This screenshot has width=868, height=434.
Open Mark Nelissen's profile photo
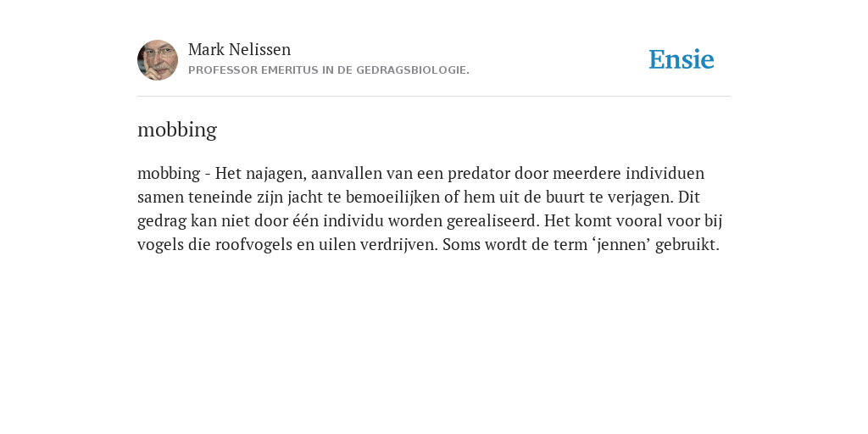(158, 60)
